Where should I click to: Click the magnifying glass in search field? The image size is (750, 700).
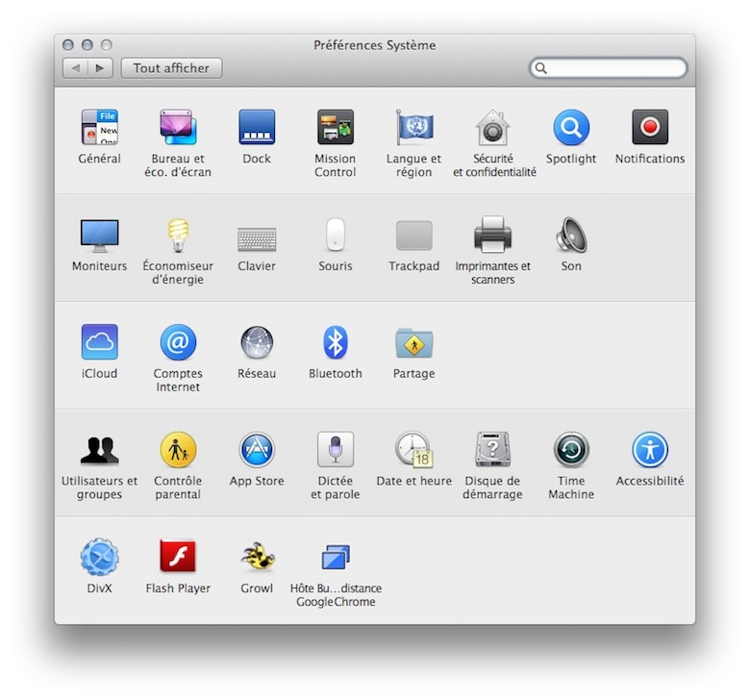541,68
